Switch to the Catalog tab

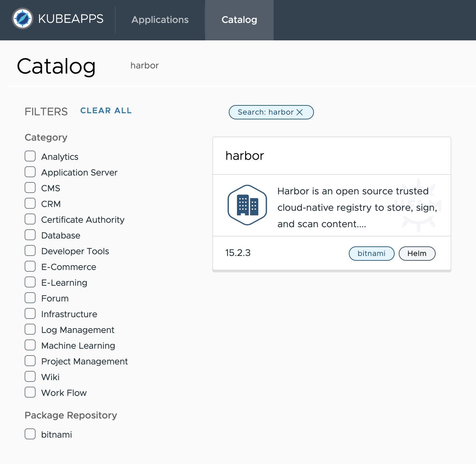point(239,20)
